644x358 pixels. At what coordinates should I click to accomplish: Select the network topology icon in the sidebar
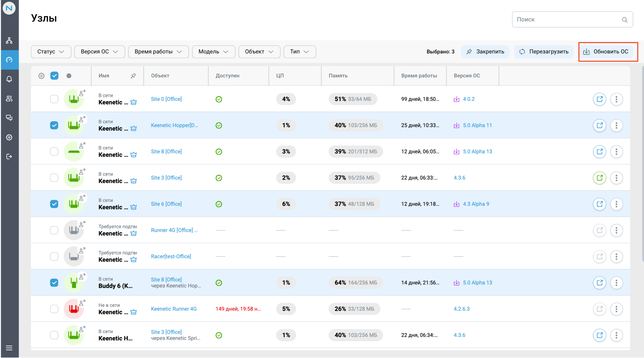pyautogui.click(x=10, y=40)
